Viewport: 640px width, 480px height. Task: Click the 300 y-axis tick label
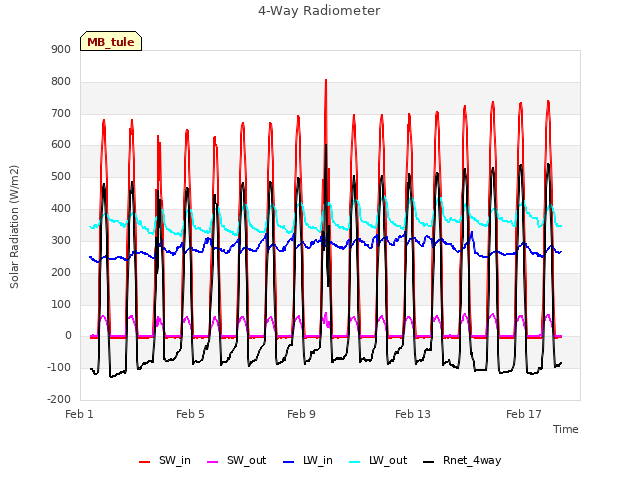pyautogui.click(x=61, y=240)
